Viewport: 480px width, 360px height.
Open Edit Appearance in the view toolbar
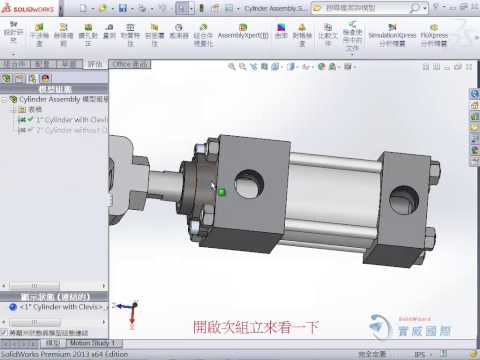pos(321,67)
